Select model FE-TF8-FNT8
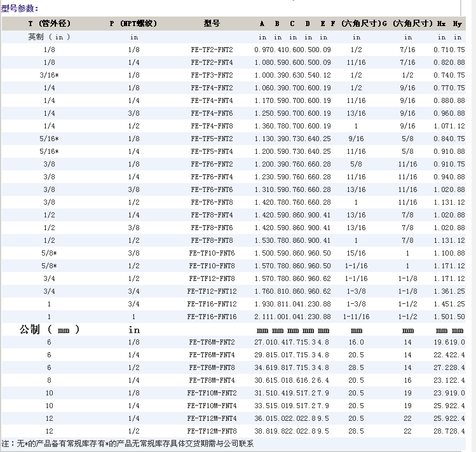Viewport: 476px width, 452px height. click(212, 241)
